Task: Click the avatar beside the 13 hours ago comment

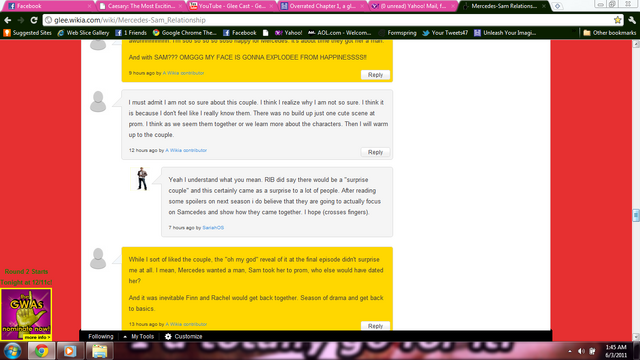Action: point(98,259)
